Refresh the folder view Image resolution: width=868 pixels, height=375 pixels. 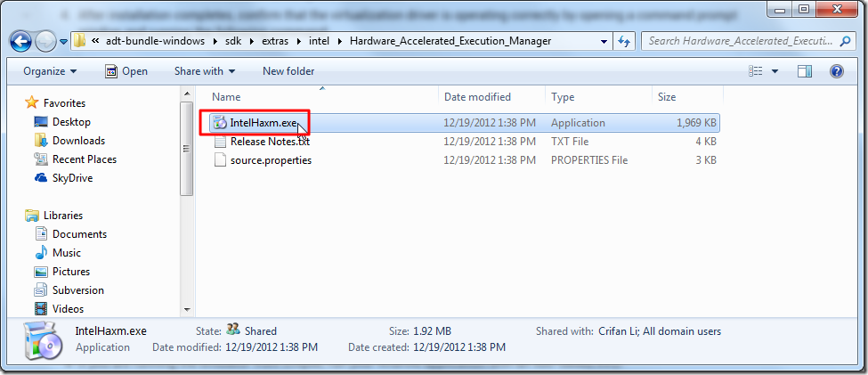coord(624,41)
